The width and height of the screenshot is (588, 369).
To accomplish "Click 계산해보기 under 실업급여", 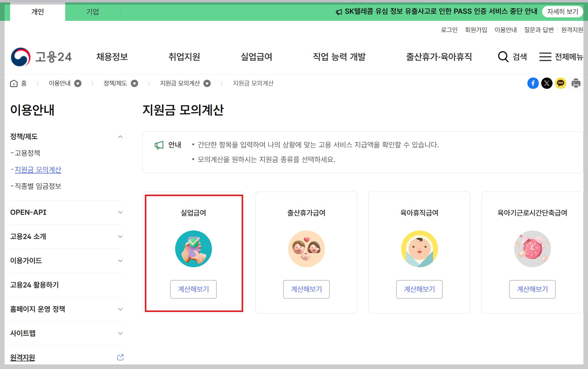I will coord(193,289).
